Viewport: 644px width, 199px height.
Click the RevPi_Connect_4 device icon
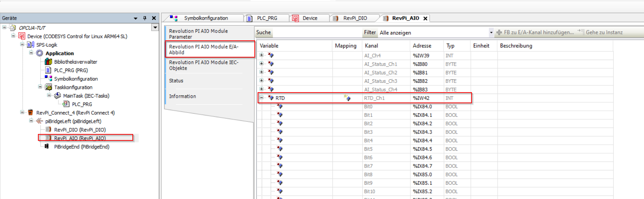31,113
